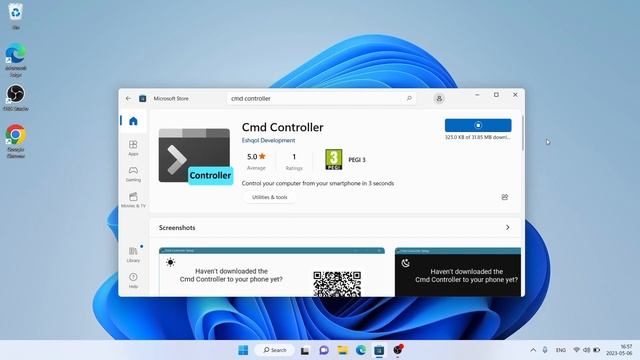Image resolution: width=640 pixels, height=360 pixels.
Task: Open the clock and date flyout
Action: point(619,350)
